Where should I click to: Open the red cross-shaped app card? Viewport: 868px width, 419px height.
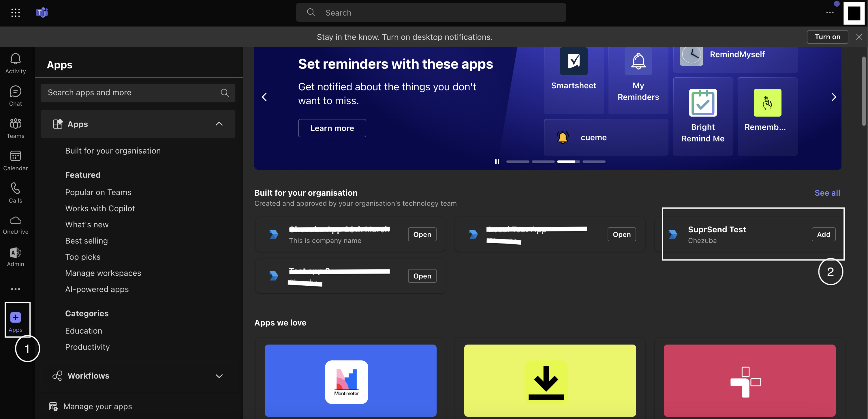click(x=749, y=380)
